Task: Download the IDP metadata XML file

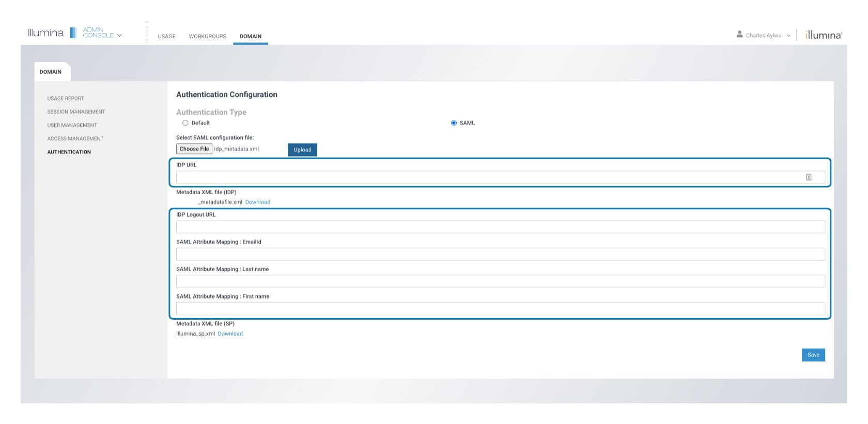Action: [257, 202]
